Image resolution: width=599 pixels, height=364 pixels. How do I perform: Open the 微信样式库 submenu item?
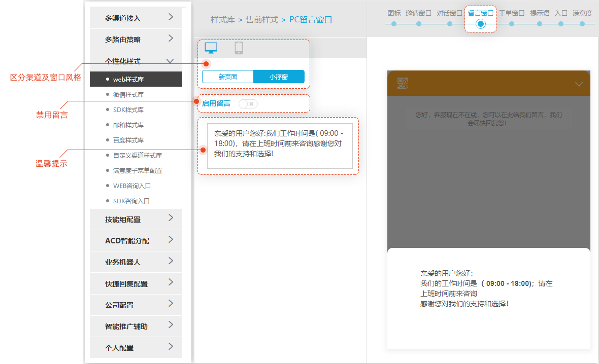[x=128, y=94]
